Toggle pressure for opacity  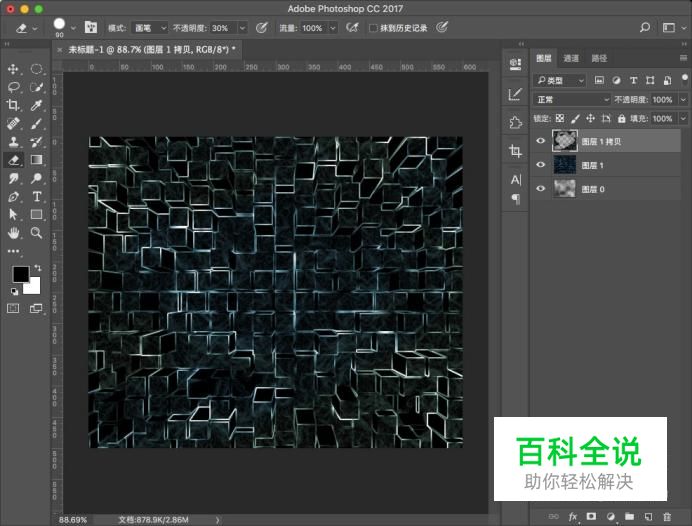261,28
